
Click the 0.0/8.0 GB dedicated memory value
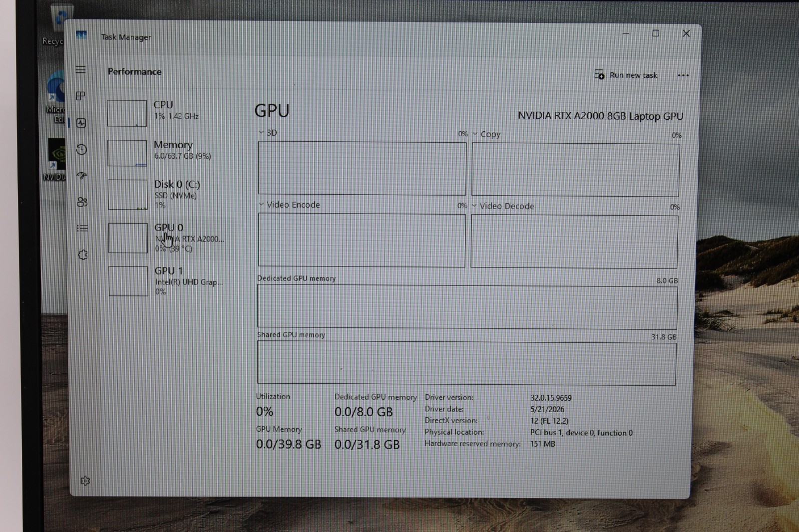(364, 412)
